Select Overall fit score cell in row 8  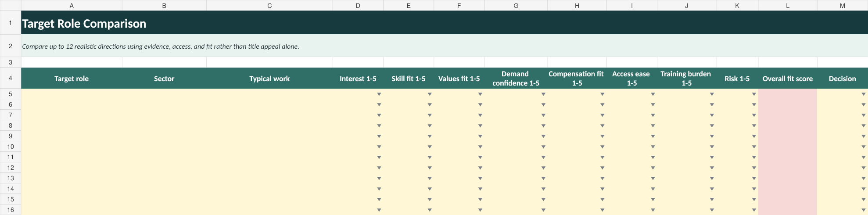click(788, 125)
